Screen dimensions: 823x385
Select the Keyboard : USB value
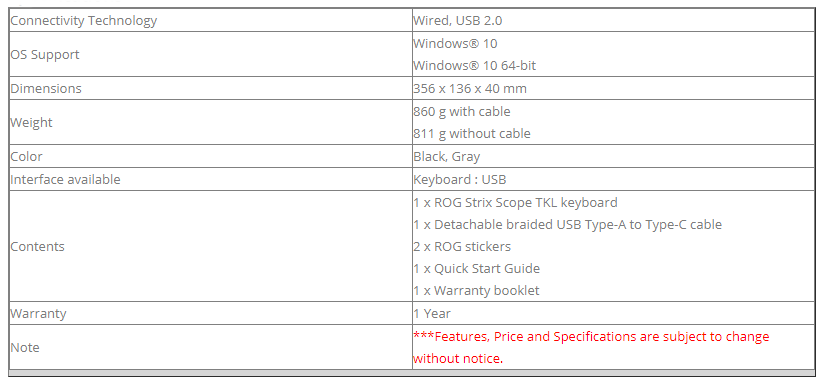(460, 179)
